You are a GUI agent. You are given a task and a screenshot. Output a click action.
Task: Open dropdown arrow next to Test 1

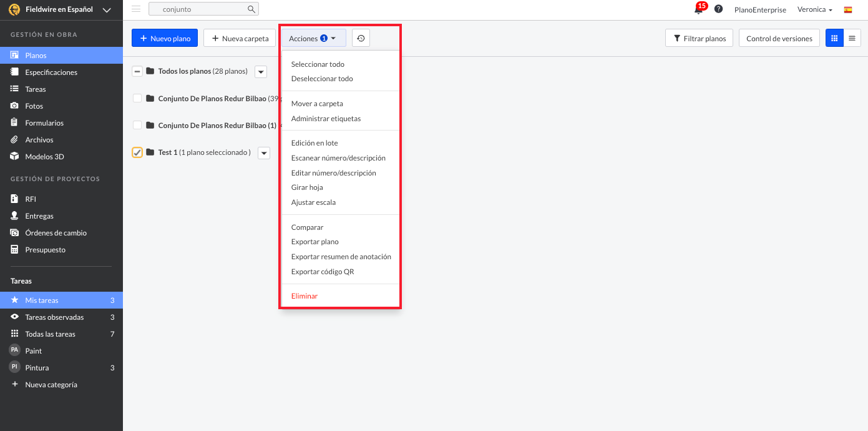[264, 153]
